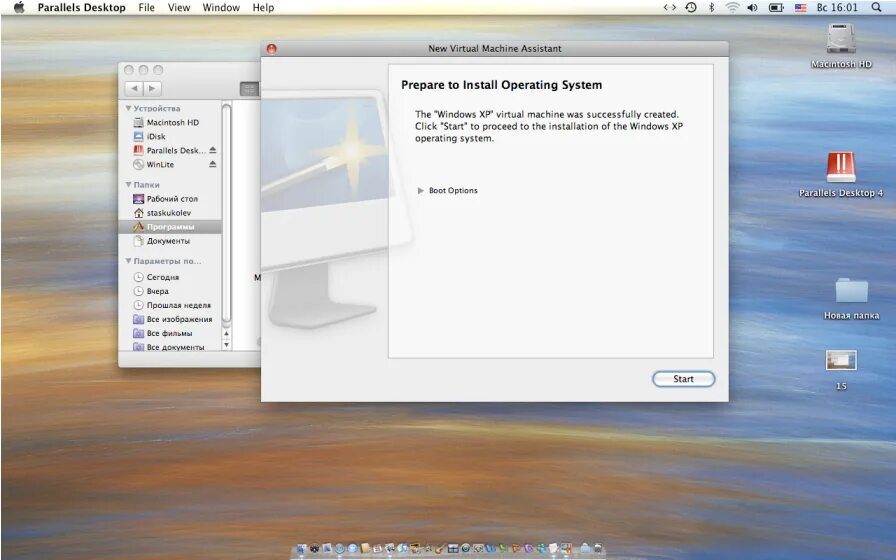Open the Parallels Desktop application menu
896x560 pixels.
click(x=81, y=7)
